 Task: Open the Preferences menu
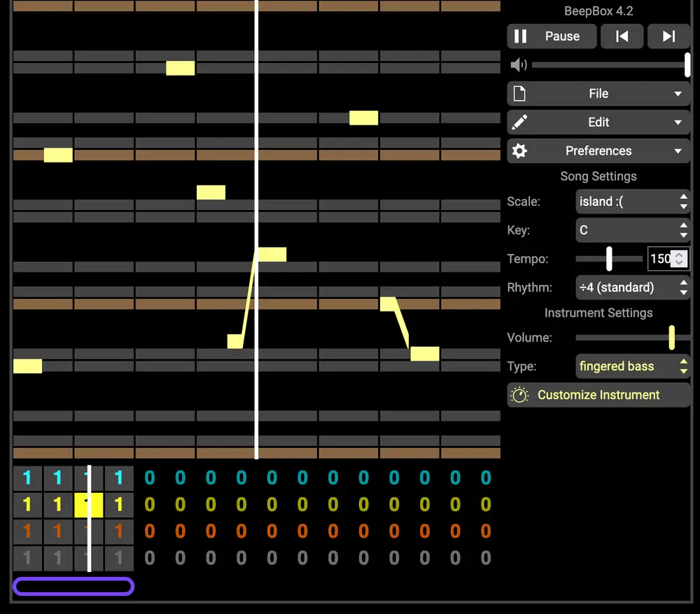tap(598, 151)
